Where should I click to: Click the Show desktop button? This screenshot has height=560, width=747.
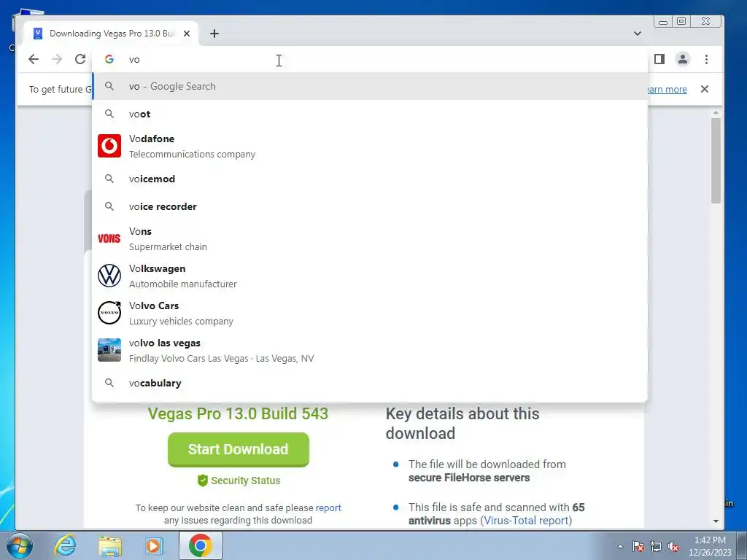click(742, 545)
